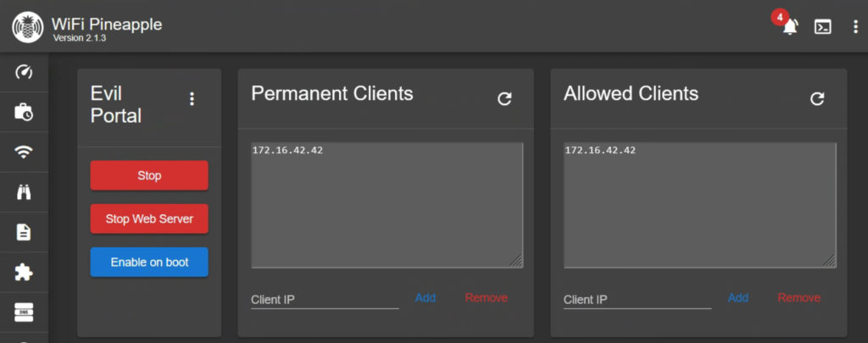Focus the Allowed Clients Client IP field

click(x=637, y=300)
